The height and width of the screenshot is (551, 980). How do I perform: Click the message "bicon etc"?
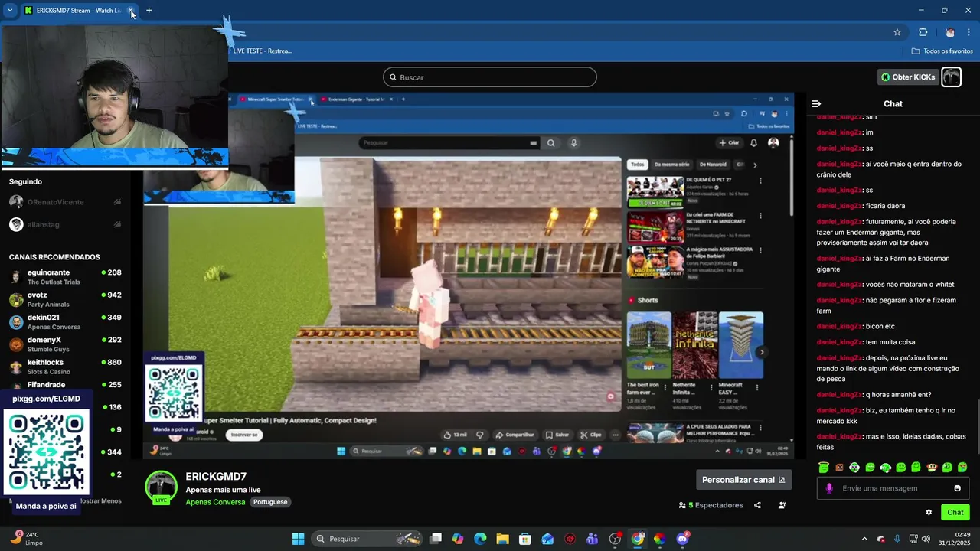(x=880, y=326)
